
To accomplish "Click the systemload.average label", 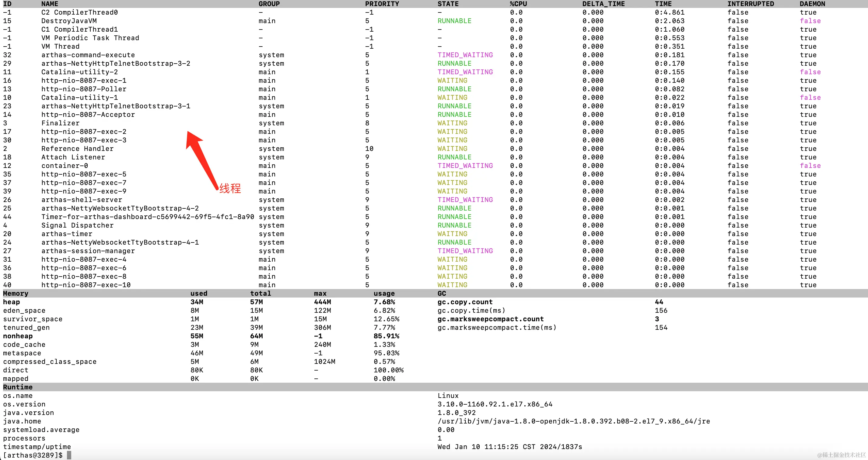I will [41, 430].
